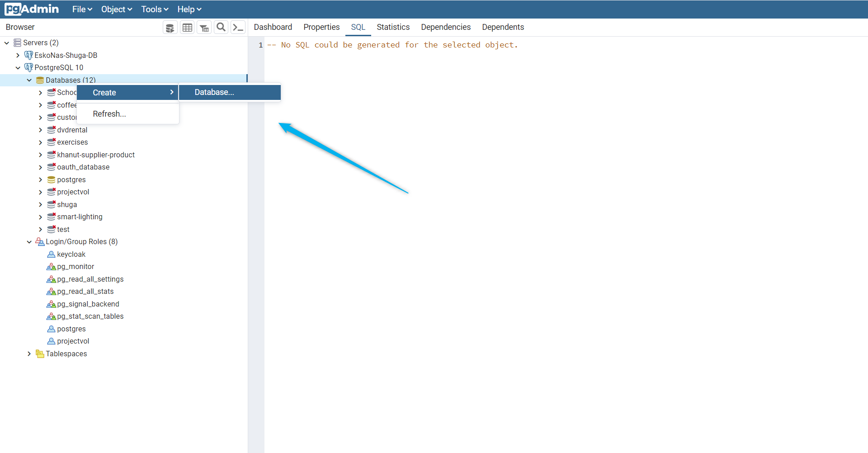The height and width of the screenshot is (453, 868).
Task: Collapse the Databases (12) node
Action: 29,80
